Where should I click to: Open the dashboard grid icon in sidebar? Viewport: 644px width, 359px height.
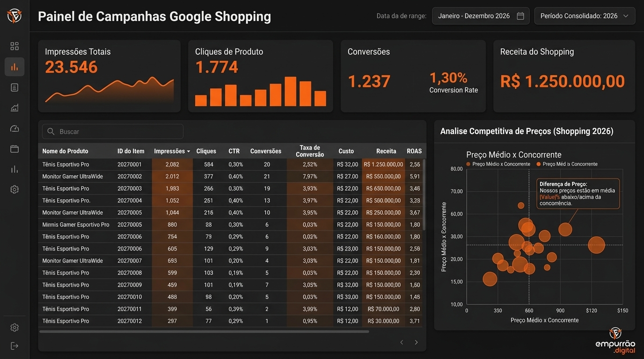point(15,46)
